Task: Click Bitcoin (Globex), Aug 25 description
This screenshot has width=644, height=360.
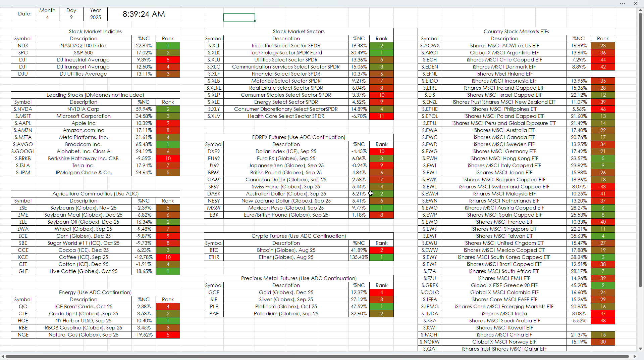Action: pos(286,250)
